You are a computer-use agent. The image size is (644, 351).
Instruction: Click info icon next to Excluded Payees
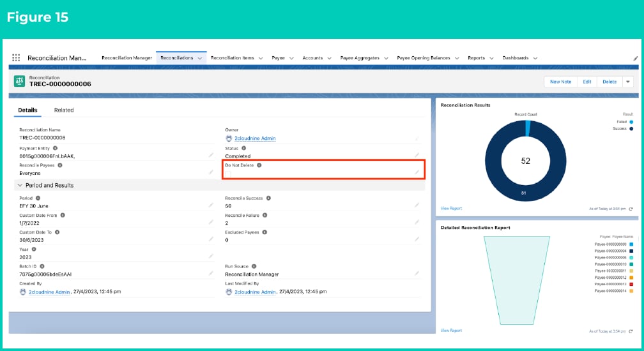click(x=264, y=232)
